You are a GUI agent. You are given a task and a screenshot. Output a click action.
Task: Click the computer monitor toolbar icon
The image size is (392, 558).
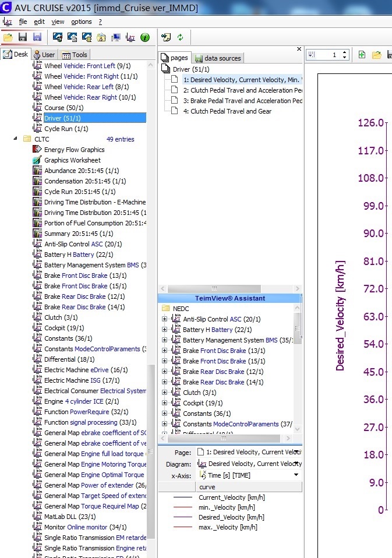click(x=116, y=37)
